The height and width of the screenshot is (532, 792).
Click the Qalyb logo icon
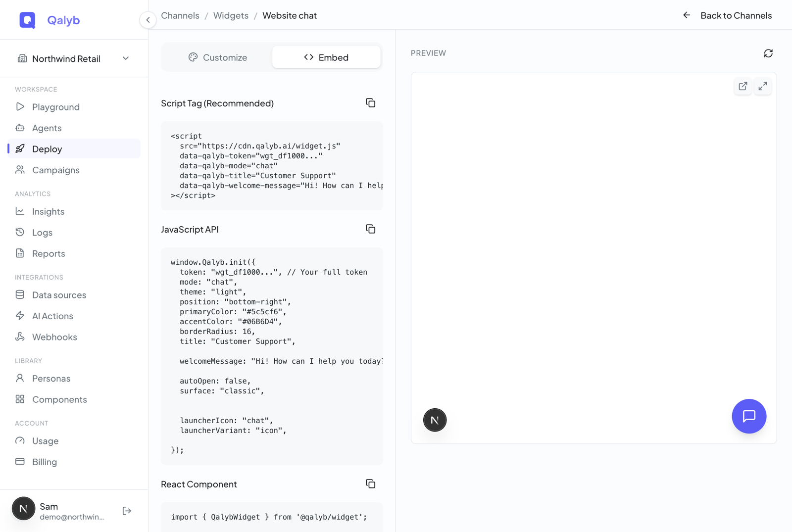(x=27, y=20)
